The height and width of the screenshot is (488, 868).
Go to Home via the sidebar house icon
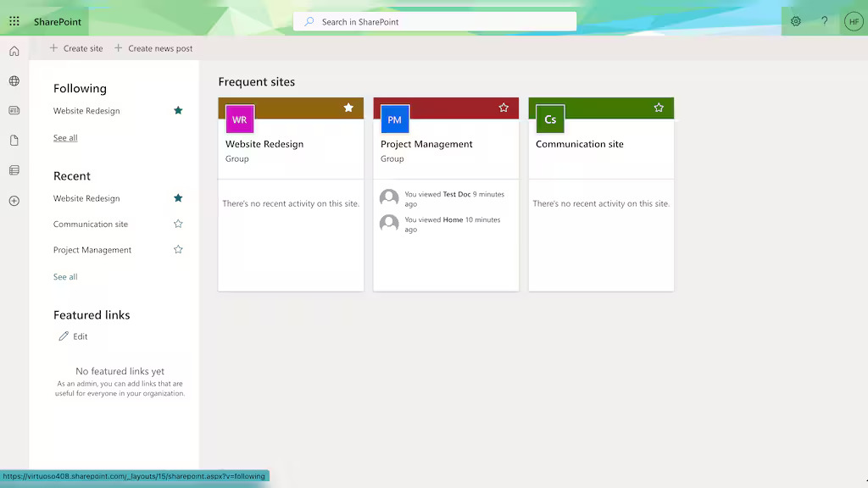[x=14, y=52]
